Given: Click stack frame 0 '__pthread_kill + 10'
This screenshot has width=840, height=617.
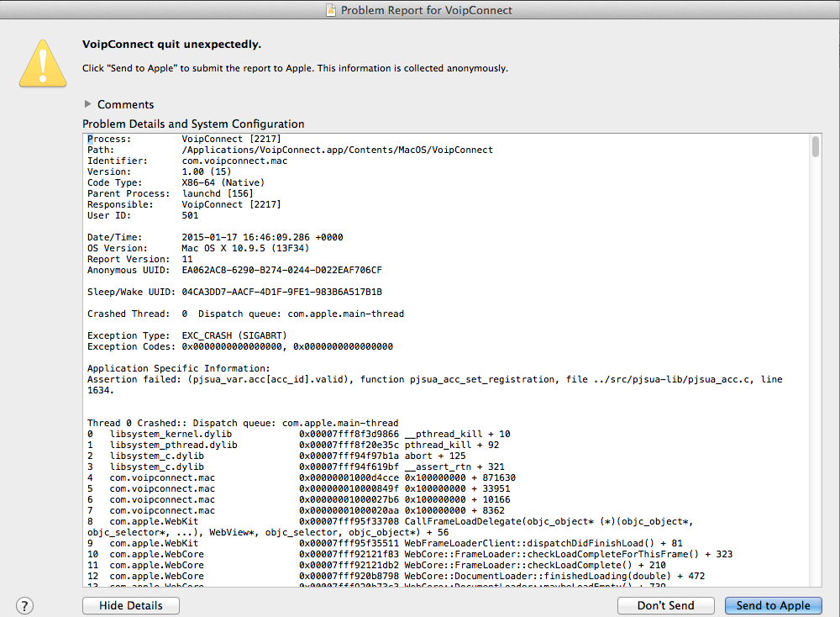Looking at the screenshot, I should click(x=298, y=435).
